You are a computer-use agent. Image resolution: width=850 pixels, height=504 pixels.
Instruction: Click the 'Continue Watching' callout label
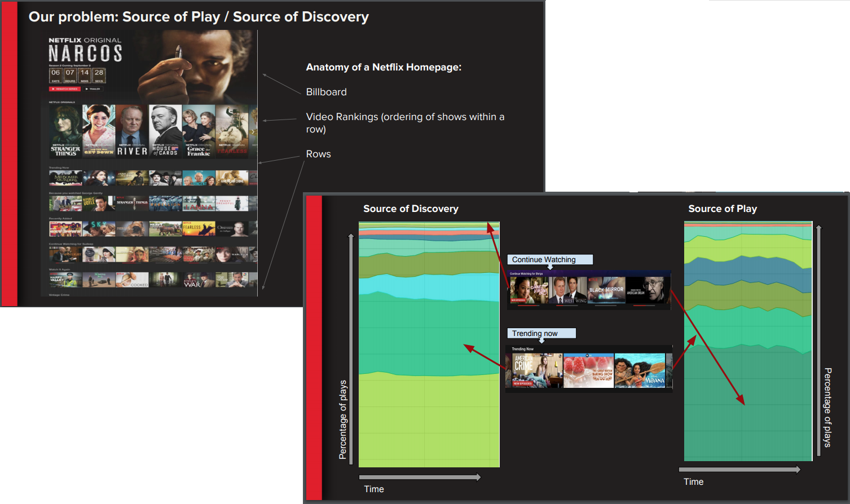[x=550, y=260]
